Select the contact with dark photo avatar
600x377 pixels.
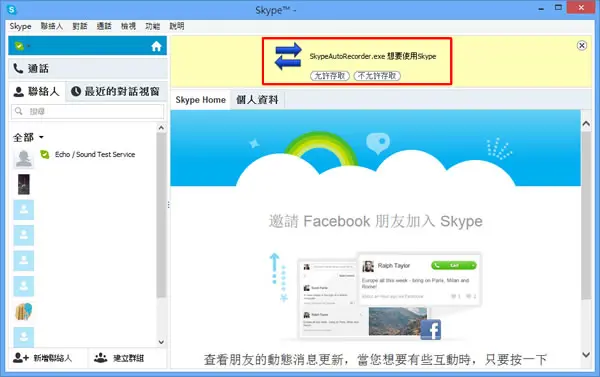coord(24,184)
